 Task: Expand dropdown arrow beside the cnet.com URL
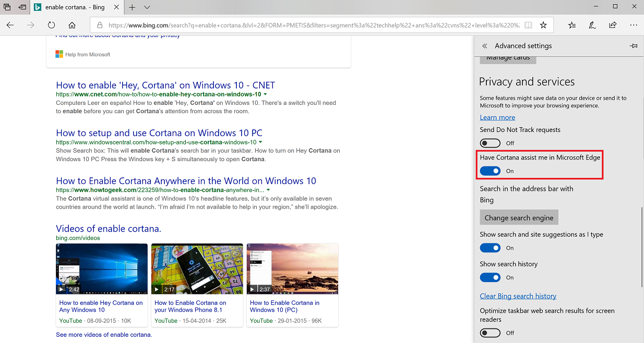pos(266,94)
